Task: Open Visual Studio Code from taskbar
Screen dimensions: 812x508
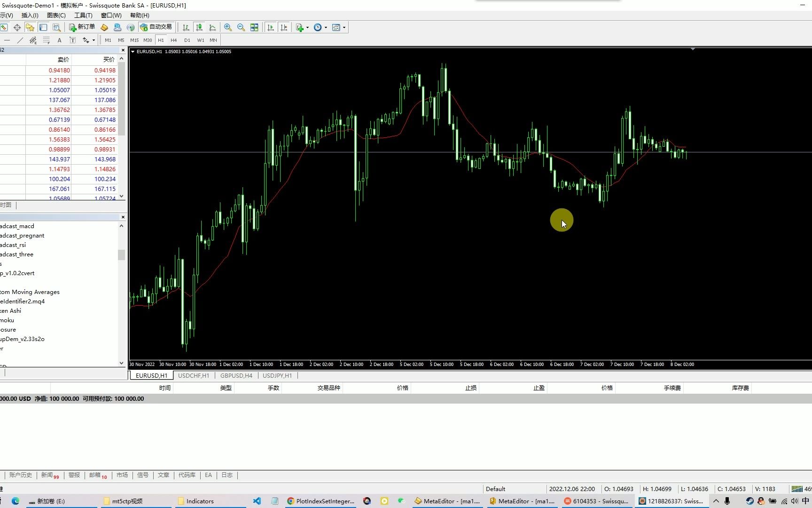Action: coord(257,501)
